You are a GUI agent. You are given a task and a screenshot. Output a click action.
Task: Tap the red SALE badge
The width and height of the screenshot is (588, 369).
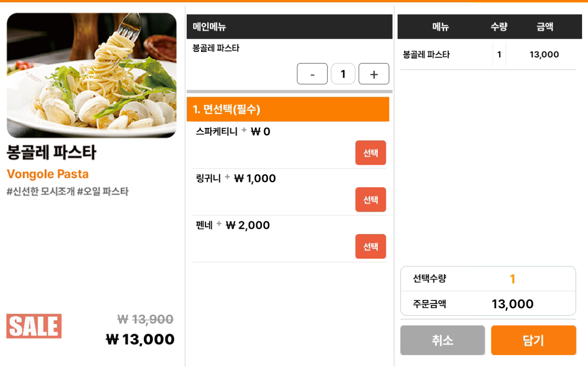point(34,326)
